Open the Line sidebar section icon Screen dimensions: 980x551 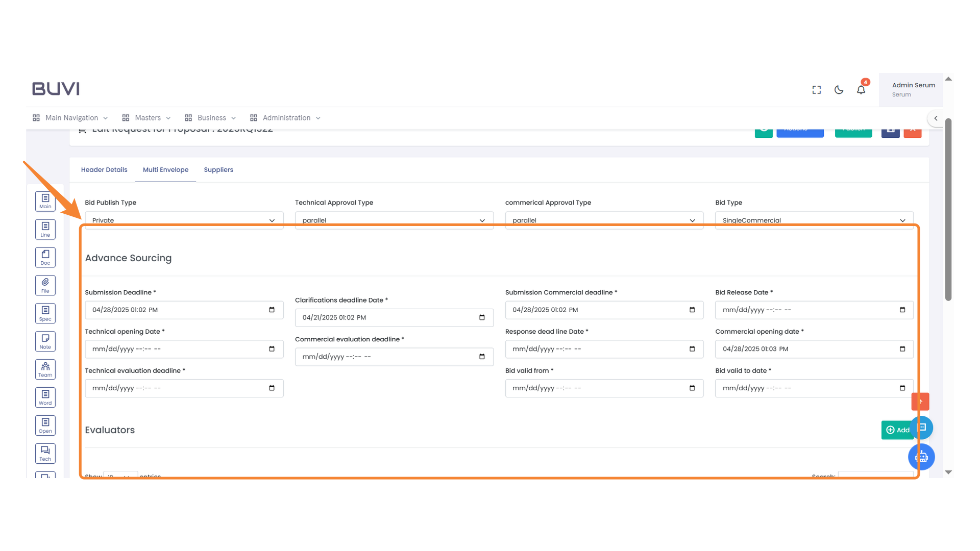(45, 229)
